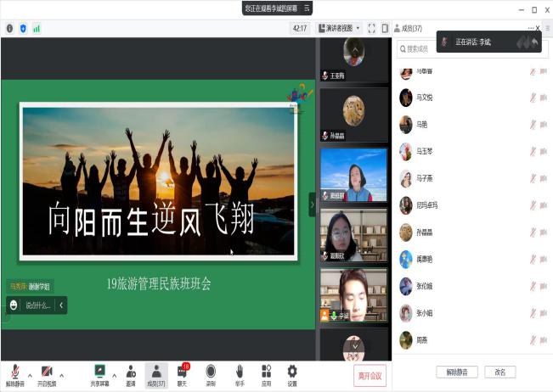This screenshot has height=392, width=553.
Task: Open the share screen tool
Action: point(99,372)
